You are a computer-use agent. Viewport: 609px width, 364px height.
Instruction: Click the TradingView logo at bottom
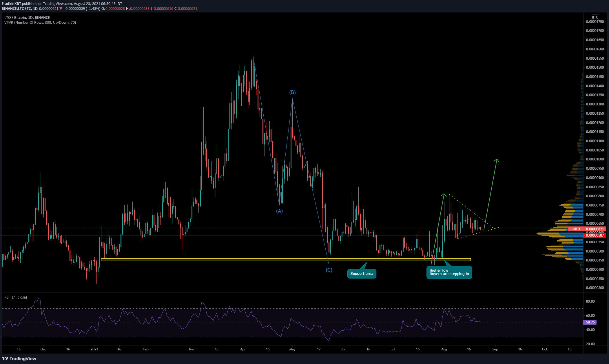tap(19, 358)
